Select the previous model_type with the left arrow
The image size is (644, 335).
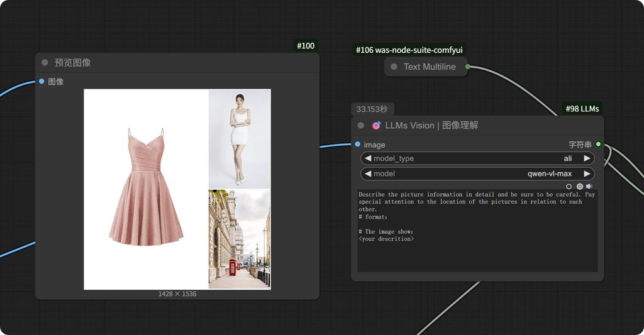(x=368, y=158)
